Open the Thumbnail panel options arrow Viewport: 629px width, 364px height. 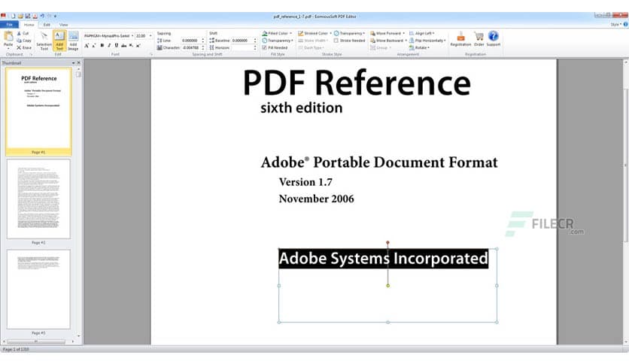[x=74, y=63]
